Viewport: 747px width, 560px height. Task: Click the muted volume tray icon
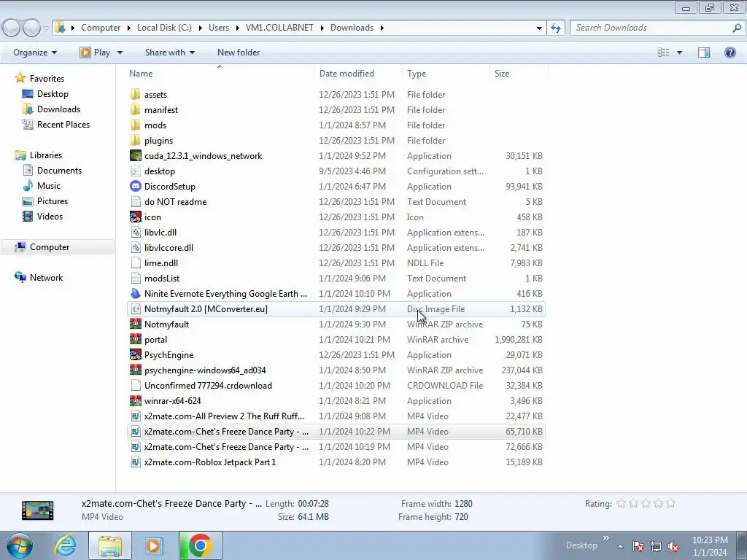click(x=673, y=546)
